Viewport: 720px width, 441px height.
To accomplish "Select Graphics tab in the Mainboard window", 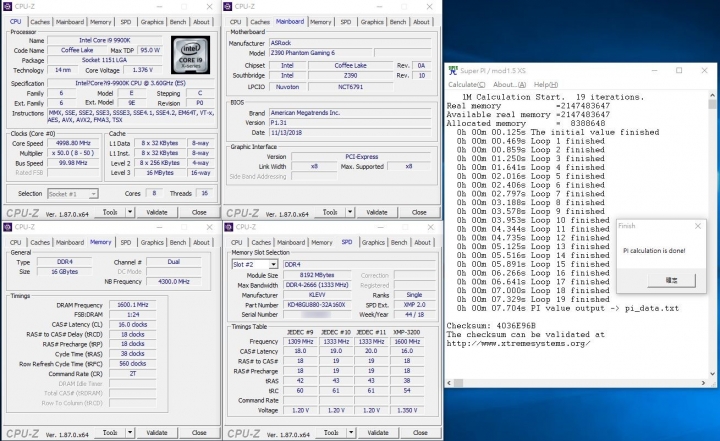I will tap(372, 22).
